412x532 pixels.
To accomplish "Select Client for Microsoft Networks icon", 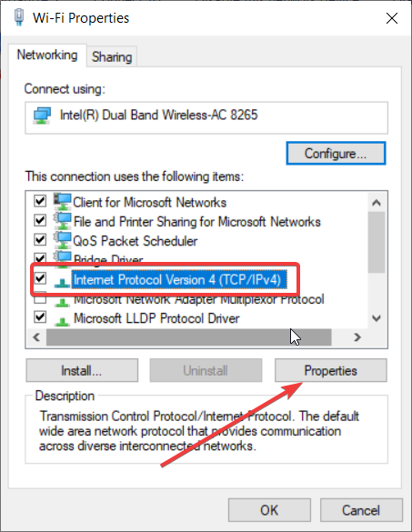I will coord(63,202).
